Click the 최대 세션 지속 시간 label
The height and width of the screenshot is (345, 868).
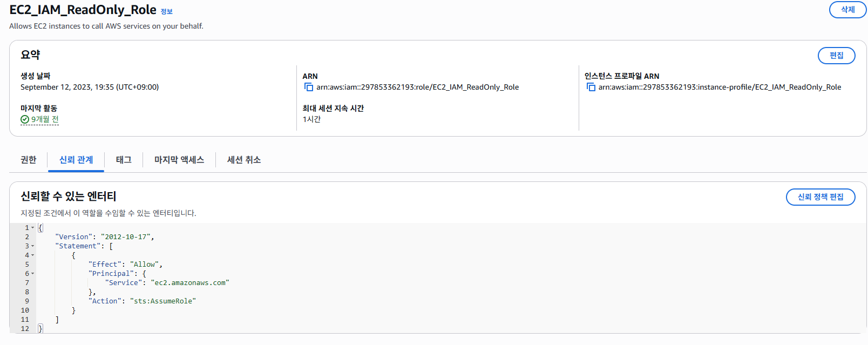(333, 109)
